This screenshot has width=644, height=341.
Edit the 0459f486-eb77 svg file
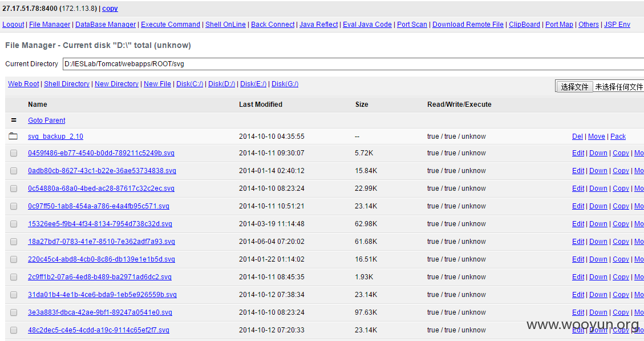578,153
